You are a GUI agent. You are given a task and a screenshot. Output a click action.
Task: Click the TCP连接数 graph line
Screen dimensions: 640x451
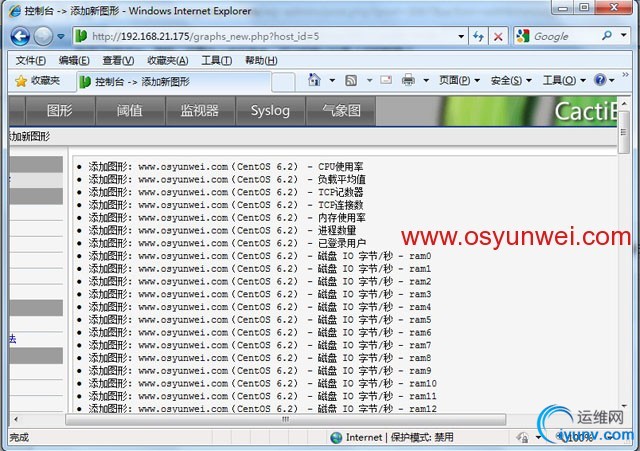coord(225,204)
